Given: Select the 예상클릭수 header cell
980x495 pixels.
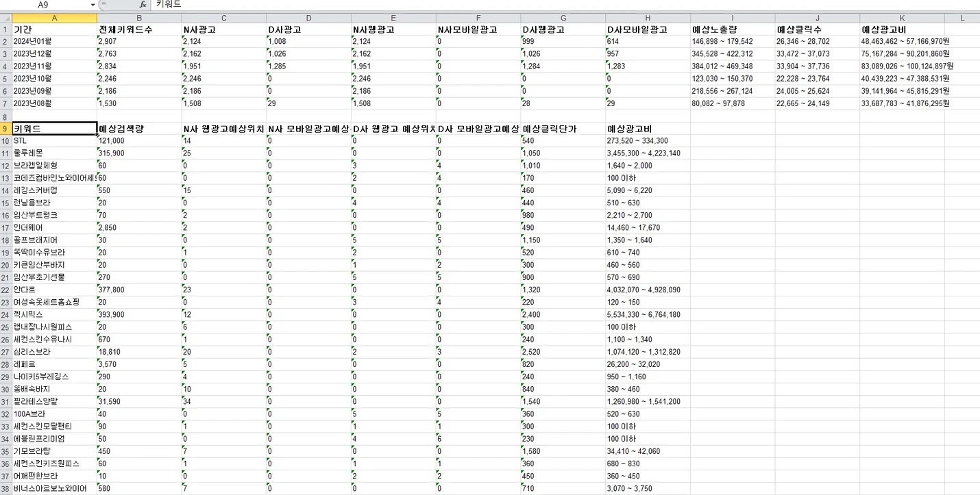Looking at the screenshot, I should 818,29.
